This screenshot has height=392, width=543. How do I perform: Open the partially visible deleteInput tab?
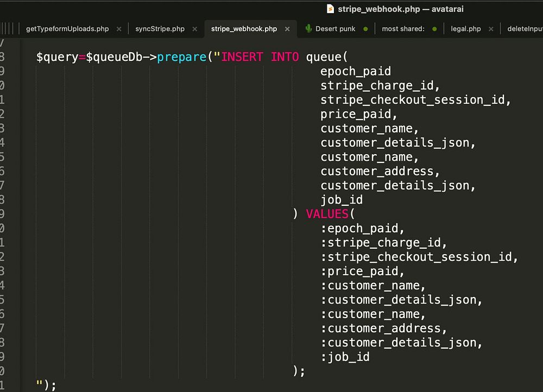[x=525, y=29]
